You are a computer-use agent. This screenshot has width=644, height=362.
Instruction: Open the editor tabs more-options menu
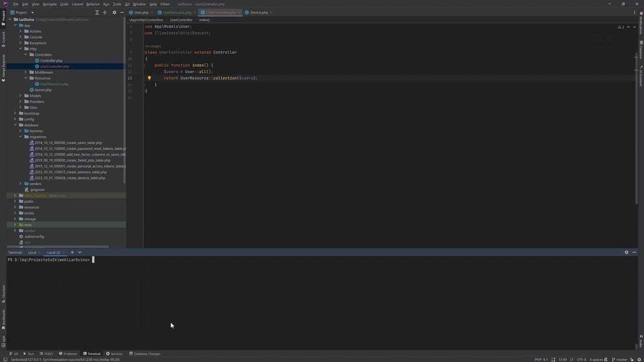[634, 13]
